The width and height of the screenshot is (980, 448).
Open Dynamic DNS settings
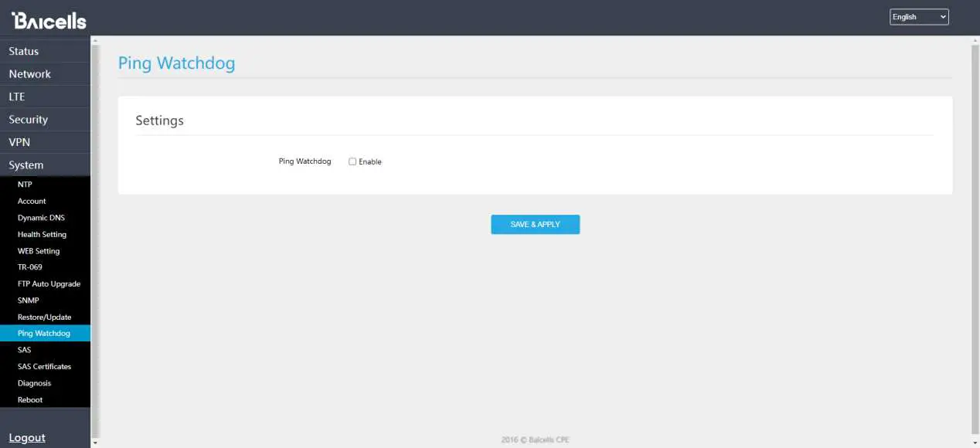(x=45, y=218)
